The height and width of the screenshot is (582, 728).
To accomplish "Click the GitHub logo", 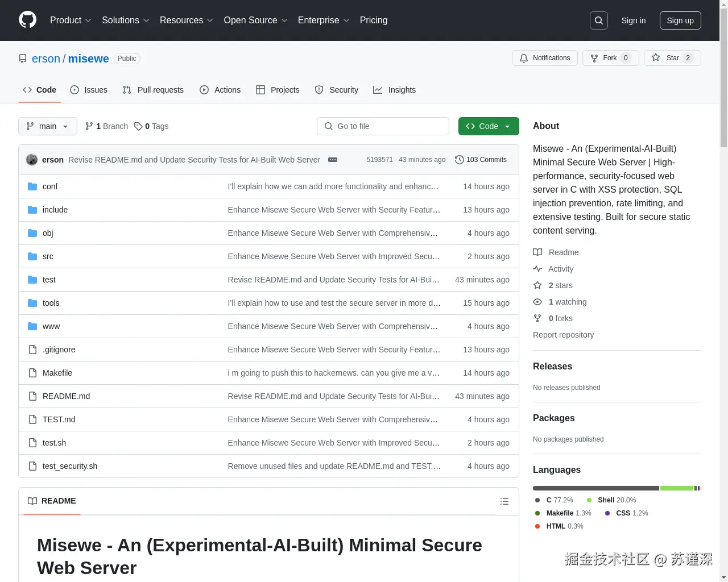I will click(x=27, y=20).
